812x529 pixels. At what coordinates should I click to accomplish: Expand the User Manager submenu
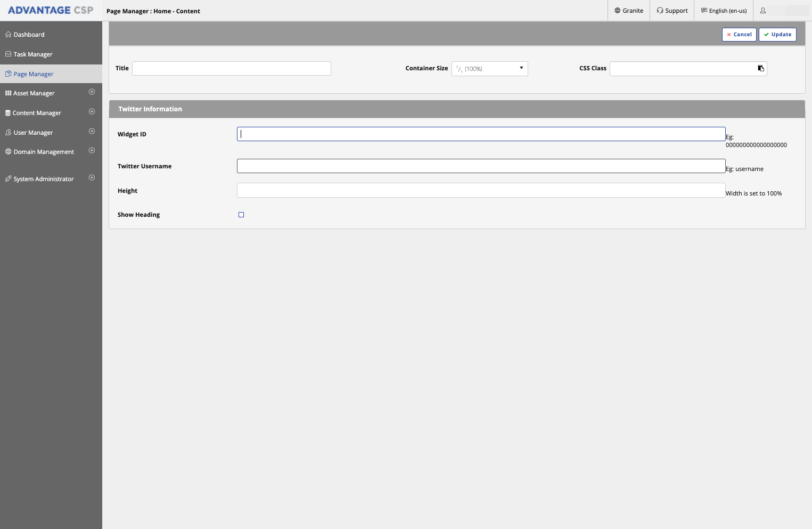92,132
